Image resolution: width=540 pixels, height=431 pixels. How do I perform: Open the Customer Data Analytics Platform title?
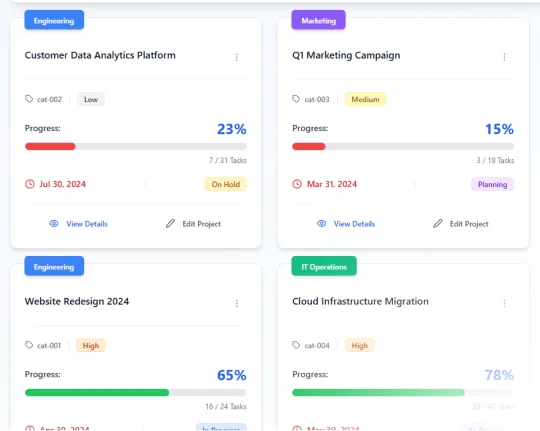click(x=100, y=55)
